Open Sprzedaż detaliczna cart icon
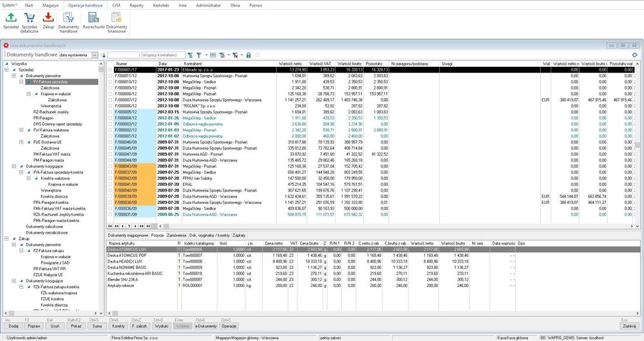Image resolution: width=644 pixels, height=341 pixels. coord(29,17)
